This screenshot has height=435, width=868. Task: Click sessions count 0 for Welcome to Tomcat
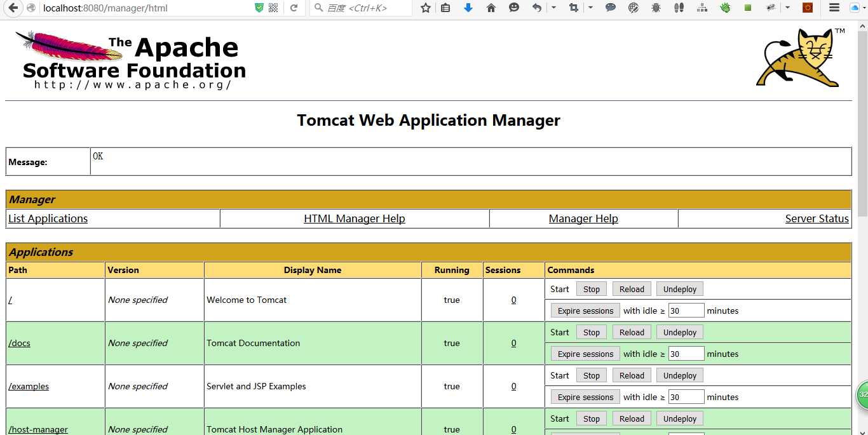[x=513, y=300]
